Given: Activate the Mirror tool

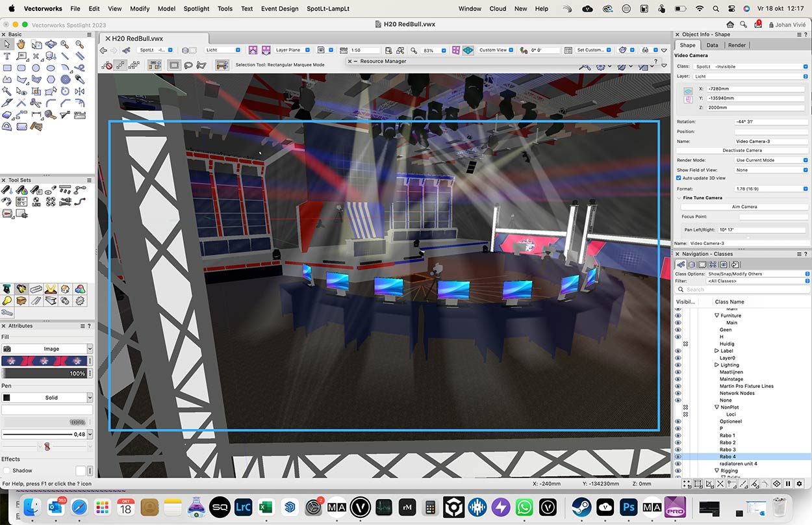Looking at the screenshot, I should click(81, 91).
